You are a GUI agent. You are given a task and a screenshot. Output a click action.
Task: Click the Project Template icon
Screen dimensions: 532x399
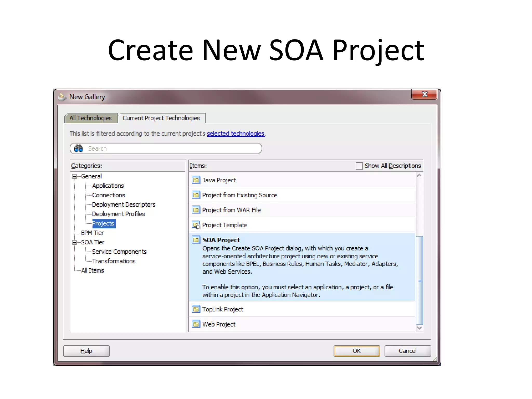(196, 225)
